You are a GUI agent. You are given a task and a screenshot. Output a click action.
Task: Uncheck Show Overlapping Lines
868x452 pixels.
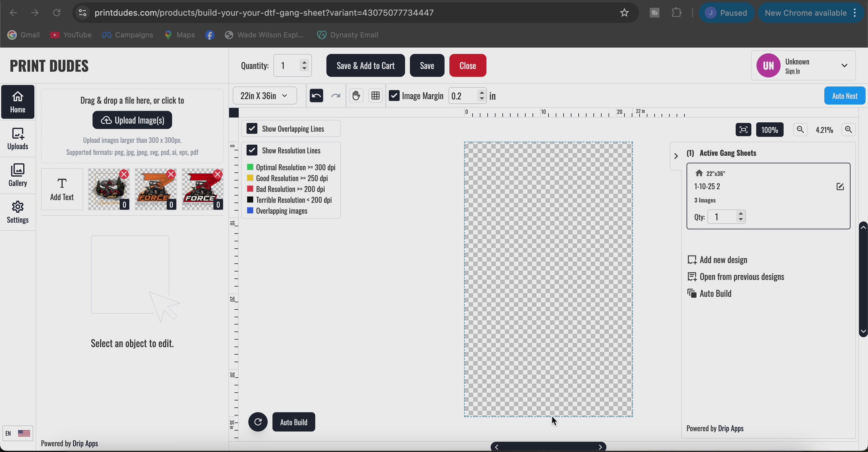(252, 129)
